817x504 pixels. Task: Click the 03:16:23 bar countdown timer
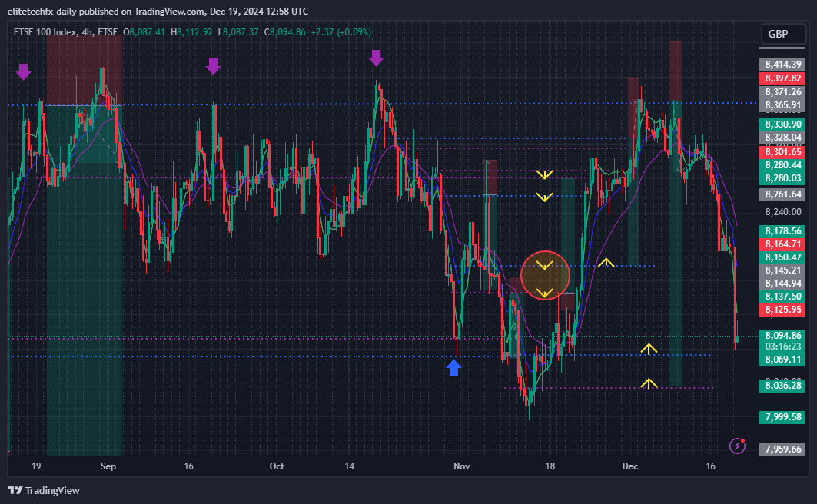(x=782, y=346)
